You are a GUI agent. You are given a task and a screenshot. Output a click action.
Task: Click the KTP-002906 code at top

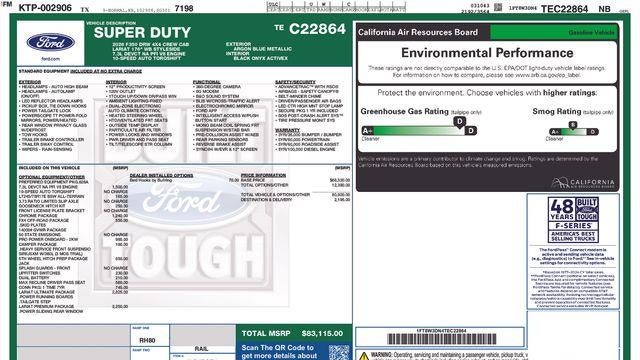[x=45, y=8]
